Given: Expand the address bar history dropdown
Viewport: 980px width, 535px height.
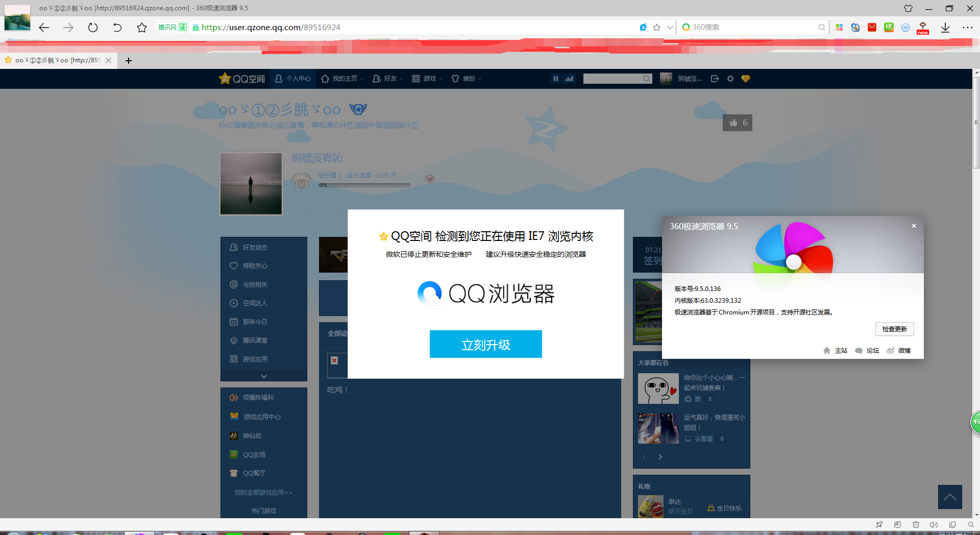Looking at the screenshot, I should [670, 28].
